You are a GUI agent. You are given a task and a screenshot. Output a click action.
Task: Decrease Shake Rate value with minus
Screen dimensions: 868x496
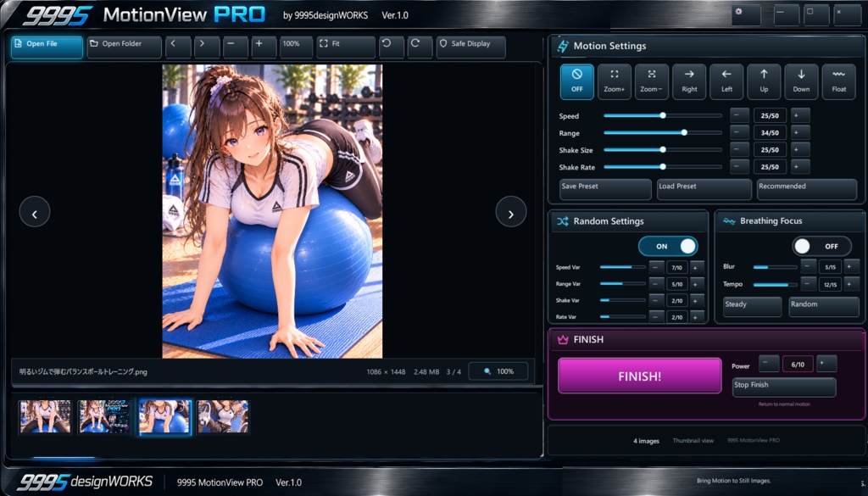tap(739, 167)
